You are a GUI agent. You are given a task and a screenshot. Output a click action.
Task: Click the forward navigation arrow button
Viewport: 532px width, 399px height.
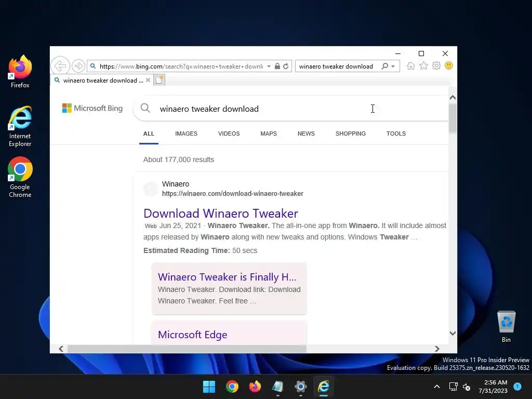(78, 66)
